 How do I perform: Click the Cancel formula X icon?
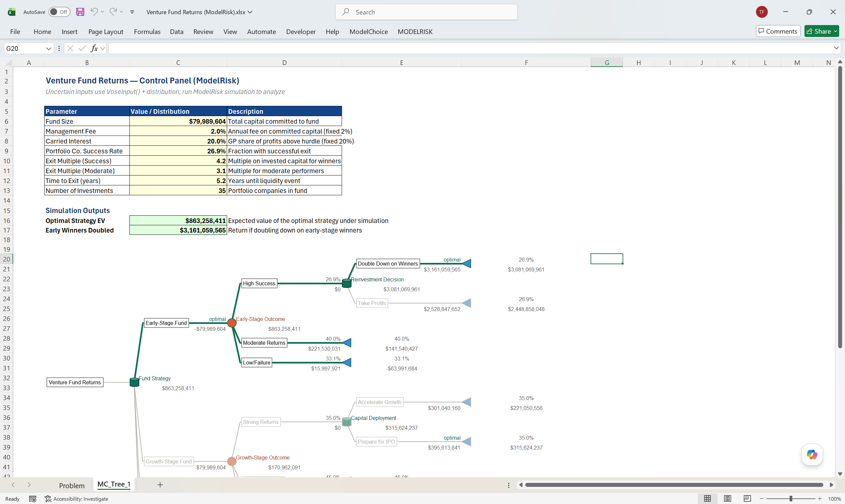point(70,48)
